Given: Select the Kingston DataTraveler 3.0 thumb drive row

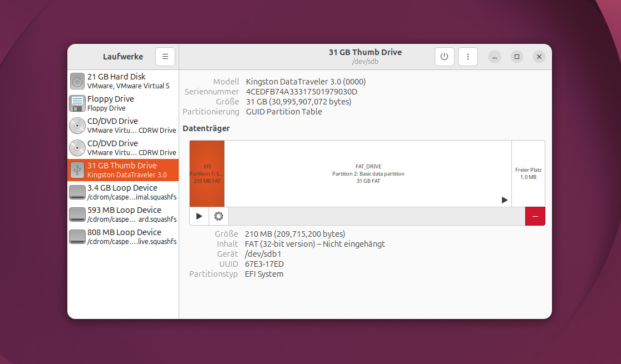Looking at the screenshot, I should pos(123,169).
